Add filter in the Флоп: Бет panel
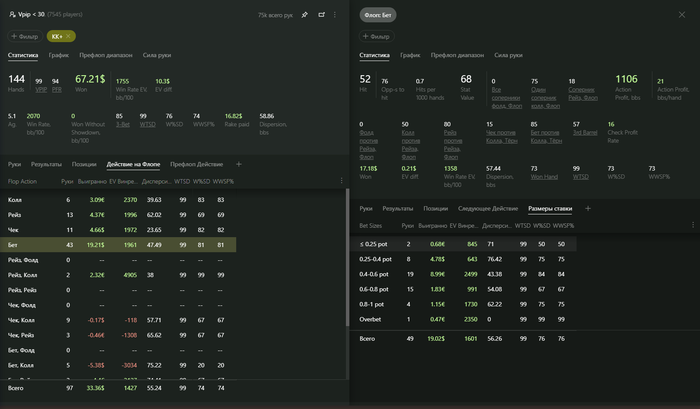 [x=377, y=36]
